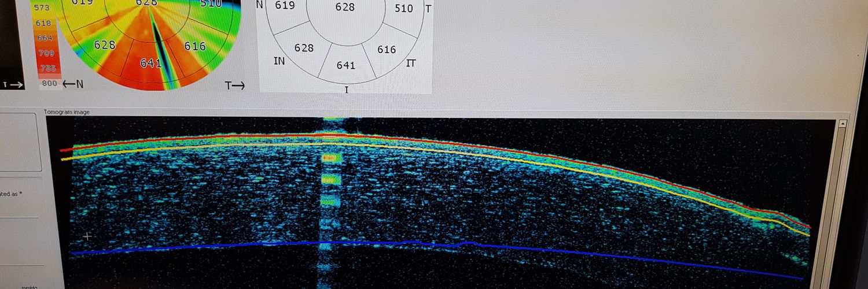Click the central 628 value in the grey sector diagram
This screenshot has height=289, width=868.
tap(345, 7)
